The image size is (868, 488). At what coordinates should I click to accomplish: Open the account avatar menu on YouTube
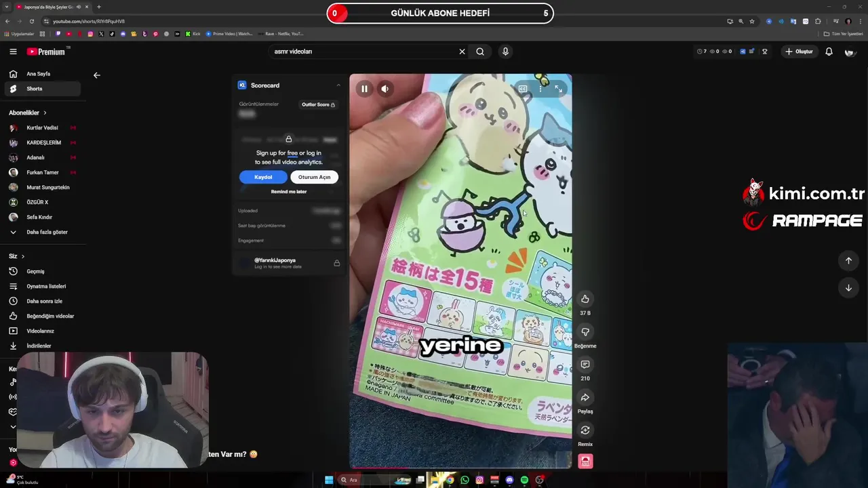(849, 52)
